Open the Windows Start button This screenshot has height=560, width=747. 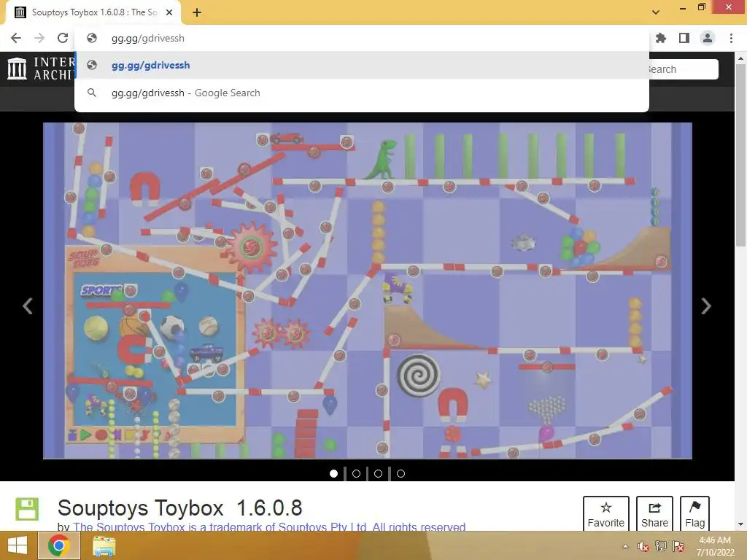click(x=18, y=545)
